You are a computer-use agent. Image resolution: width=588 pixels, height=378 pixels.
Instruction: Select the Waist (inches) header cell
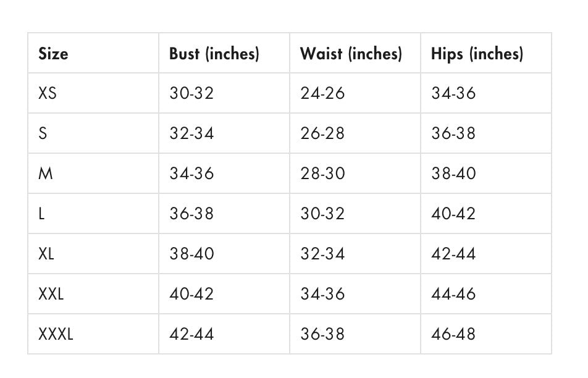[351, 54]
